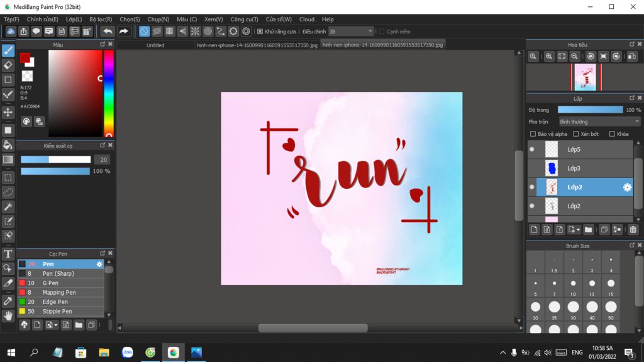Check the Xén bớt option
Image resolution: width=644 pixels, height=362 pixels.
(x=576, y=133)
